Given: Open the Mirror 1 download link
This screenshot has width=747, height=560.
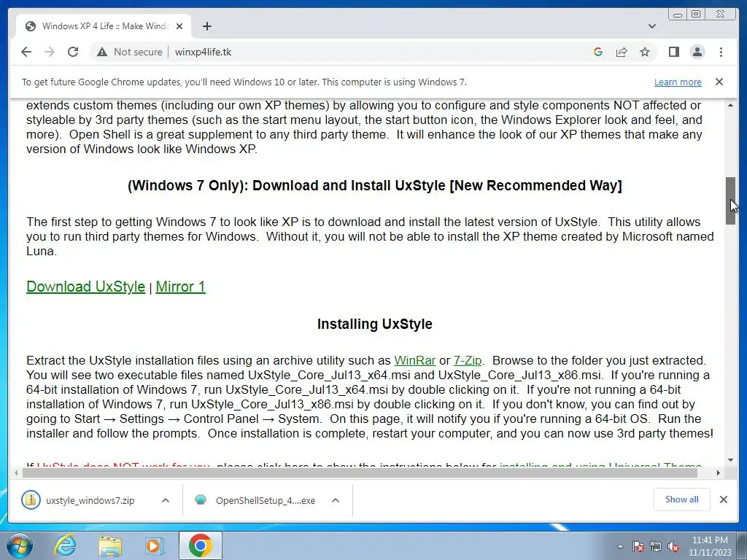Looking at the screenshot, I should (x=181, y=287).
